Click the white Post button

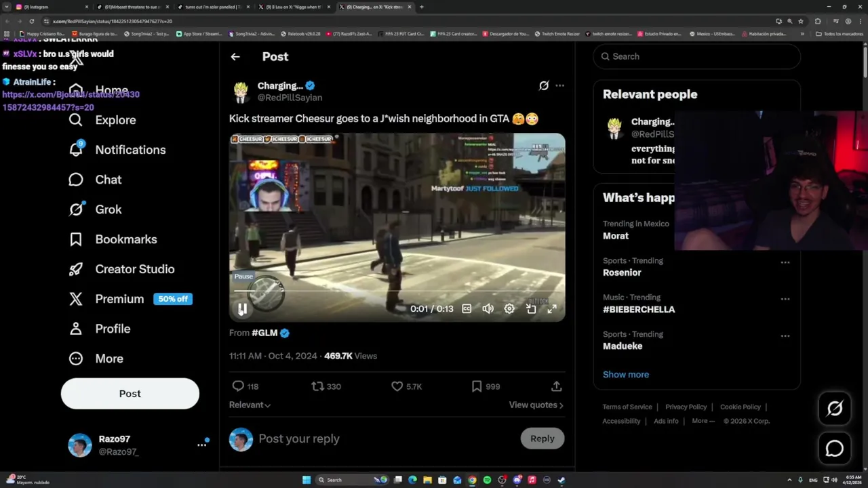(130, 394)
